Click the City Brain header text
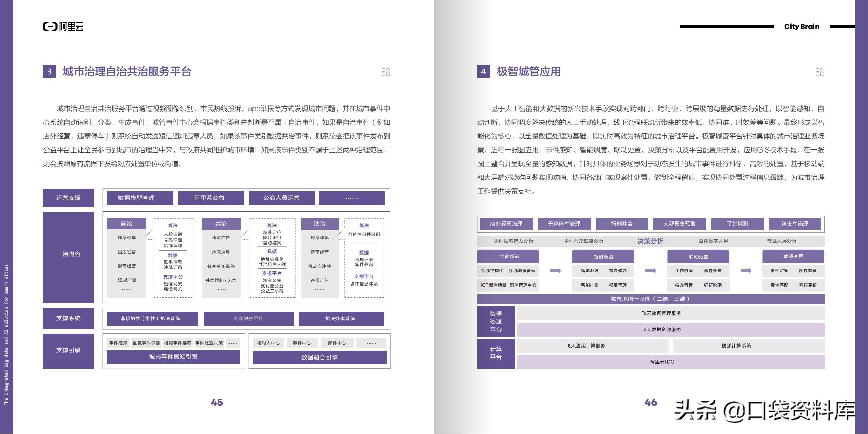 tap(802, 27)
